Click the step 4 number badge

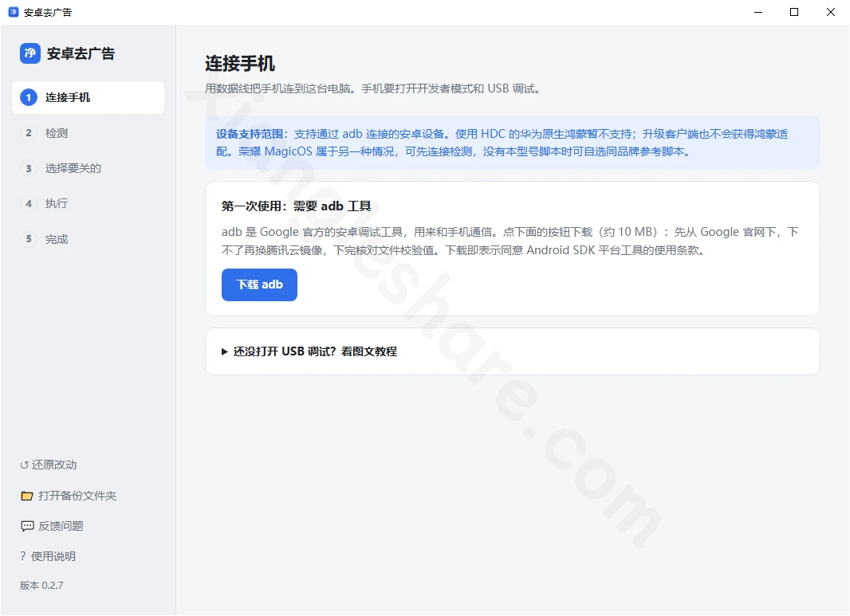click(29, 204)
